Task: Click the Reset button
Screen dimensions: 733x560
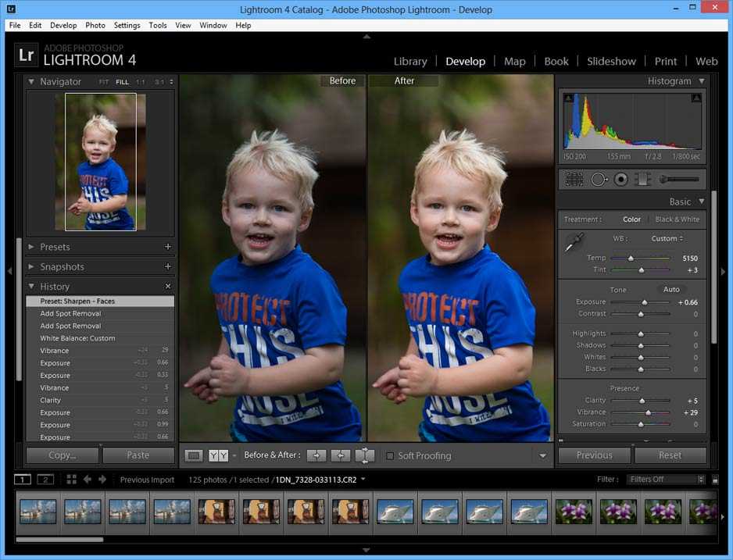Action: (670, 455)
